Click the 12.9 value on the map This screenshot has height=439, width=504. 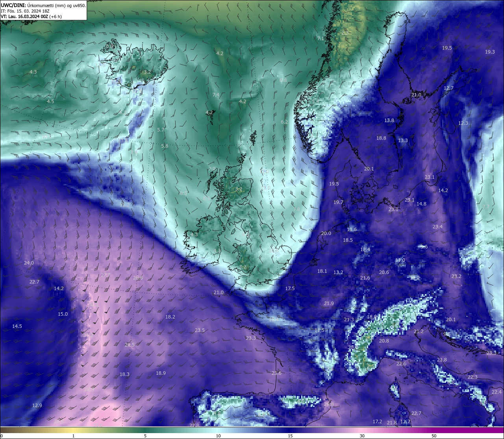pos(37,406)
